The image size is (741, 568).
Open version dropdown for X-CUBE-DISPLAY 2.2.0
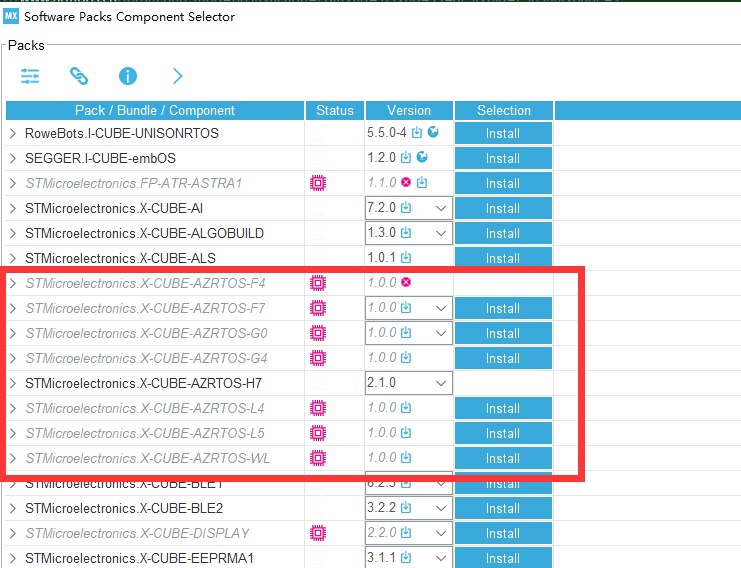click(441, 534)
